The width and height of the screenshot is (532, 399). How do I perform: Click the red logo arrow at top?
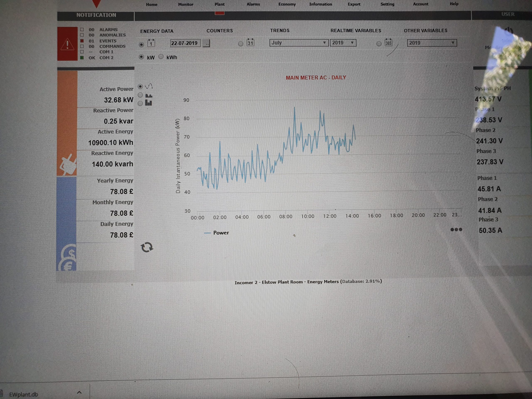click(x=96, y=4)
